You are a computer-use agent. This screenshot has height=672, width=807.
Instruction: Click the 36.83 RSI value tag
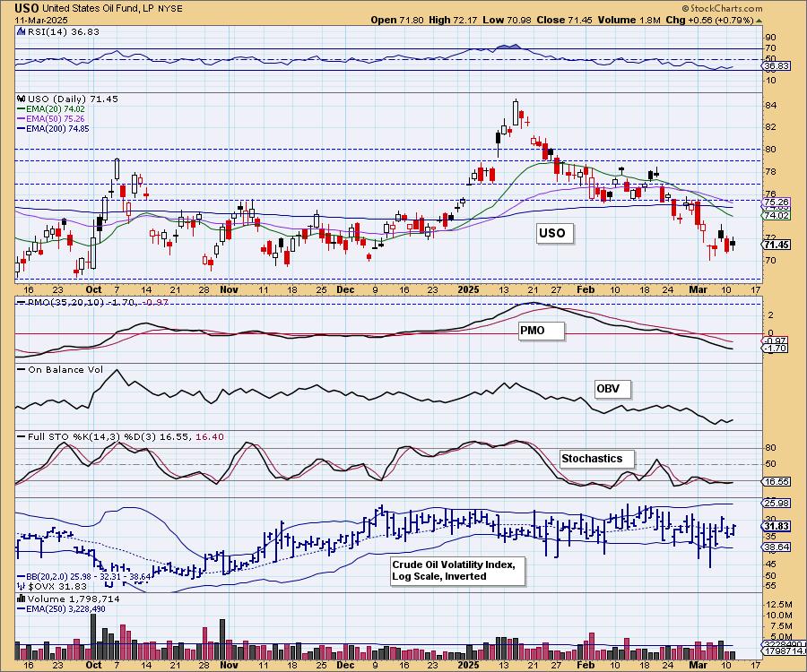pyautogui.click(x=777, y=66)
